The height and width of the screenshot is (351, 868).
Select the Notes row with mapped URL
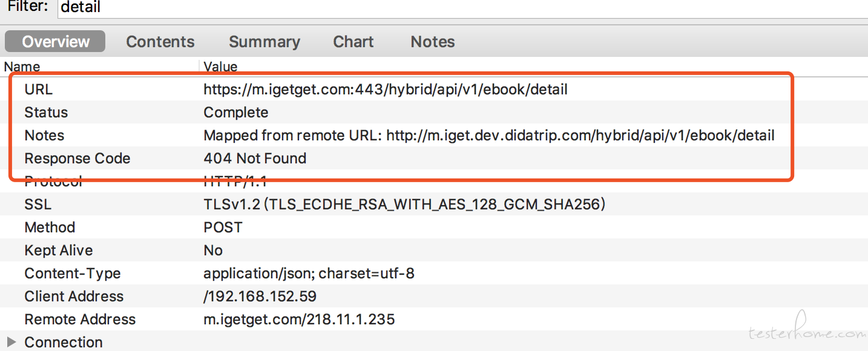(434, 136)
